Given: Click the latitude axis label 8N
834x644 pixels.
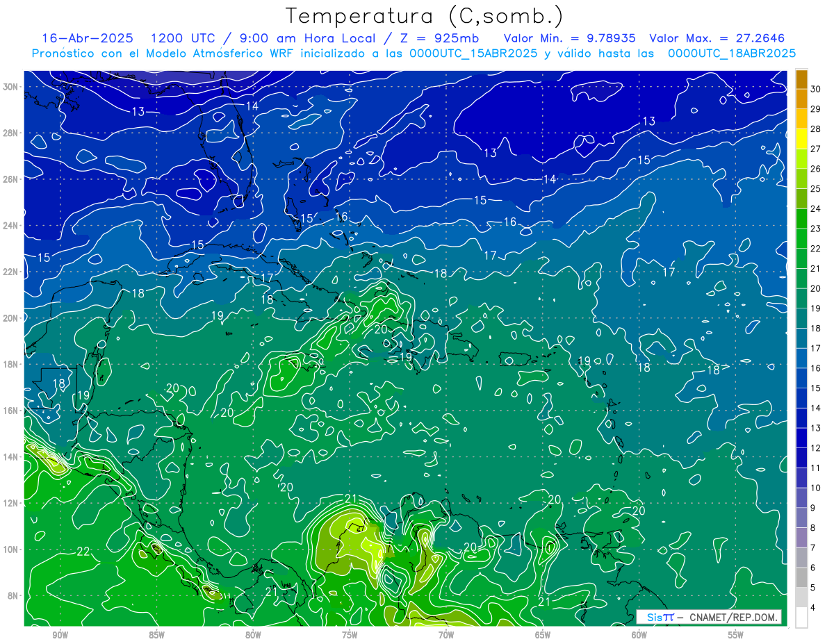Looking at the screenshot, I should [x=14, y=595].
